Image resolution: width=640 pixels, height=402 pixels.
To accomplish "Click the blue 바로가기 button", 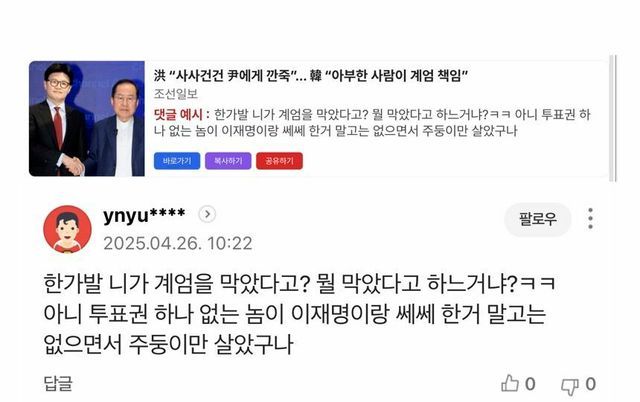I will click(177, 161).
